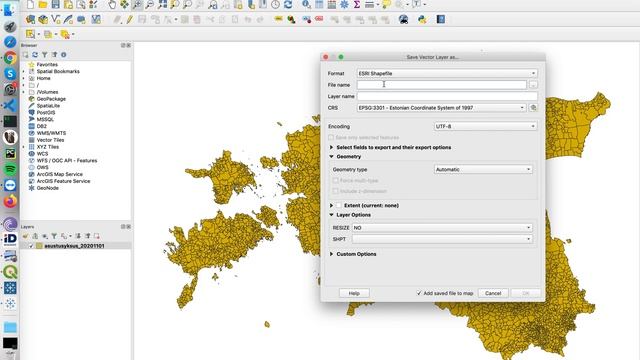Click the New Virtual Layer icon
Viewport: 640px width, 360px height.
[x=96, y=19]
